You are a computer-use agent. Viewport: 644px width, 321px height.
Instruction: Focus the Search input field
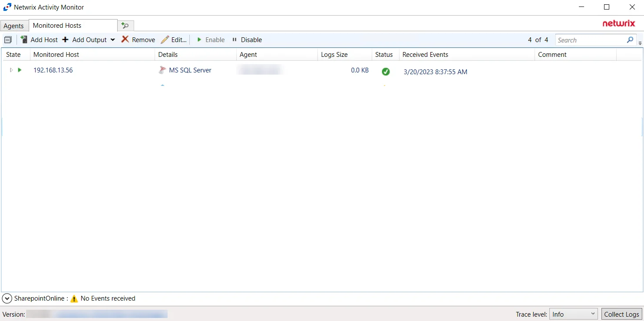(591, 40)
